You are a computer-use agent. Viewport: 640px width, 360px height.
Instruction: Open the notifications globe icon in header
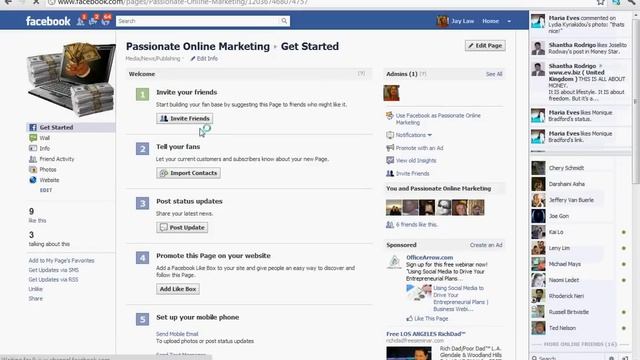point(106,21)
